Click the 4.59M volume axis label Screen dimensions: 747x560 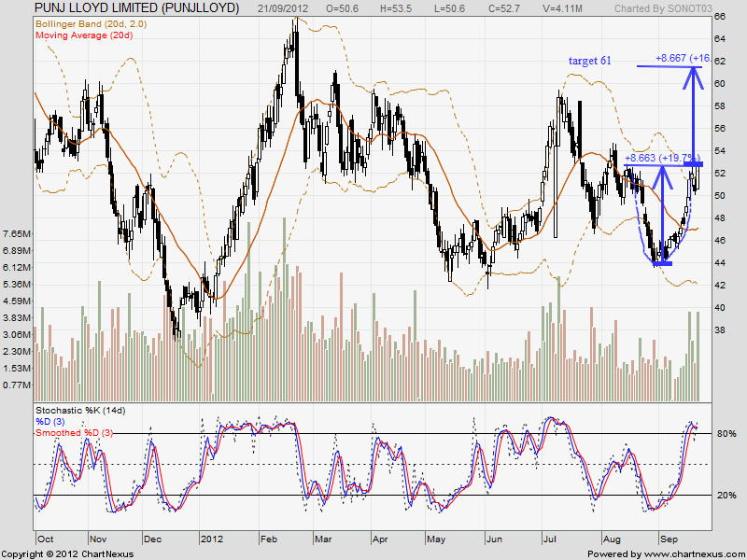point(17,301)
